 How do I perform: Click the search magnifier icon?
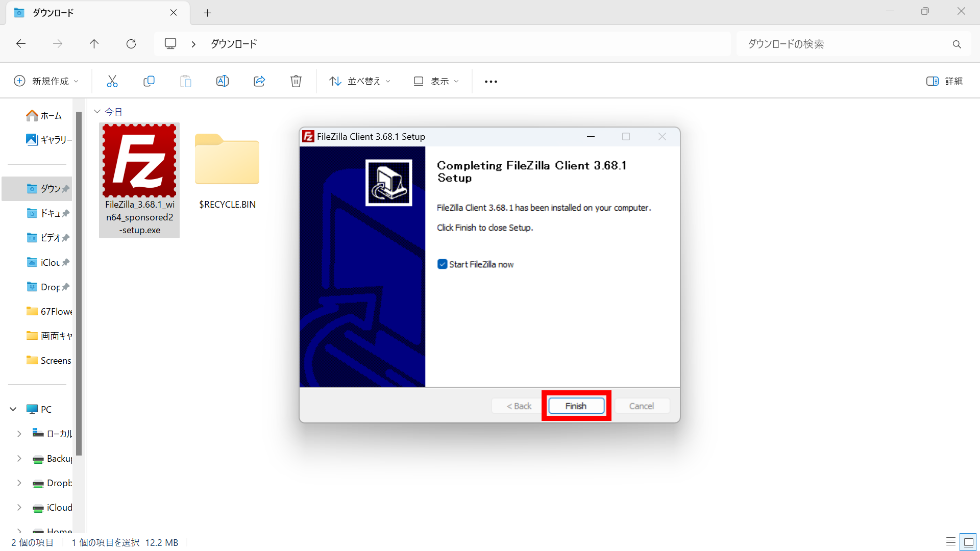(x=957, y=44)
